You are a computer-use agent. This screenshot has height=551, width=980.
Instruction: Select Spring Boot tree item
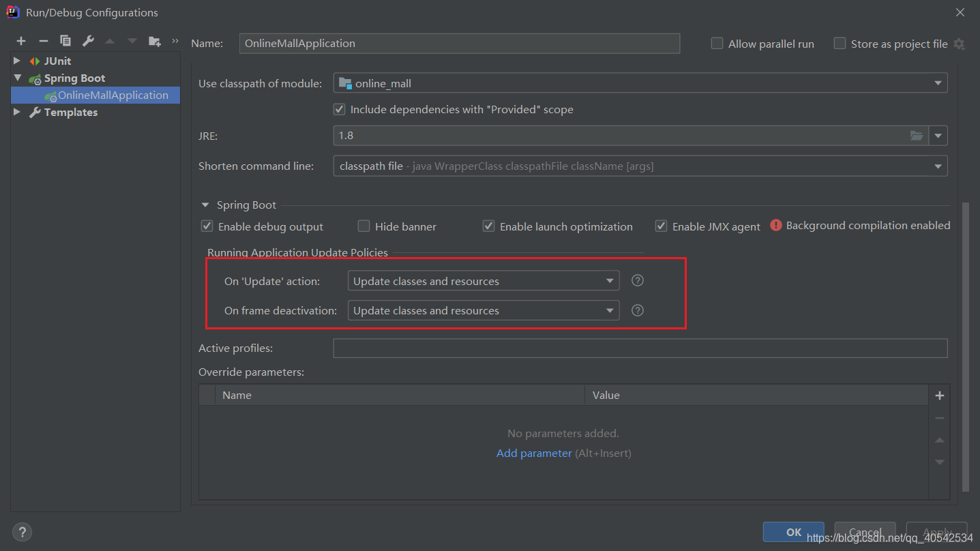tap(74, 78)
